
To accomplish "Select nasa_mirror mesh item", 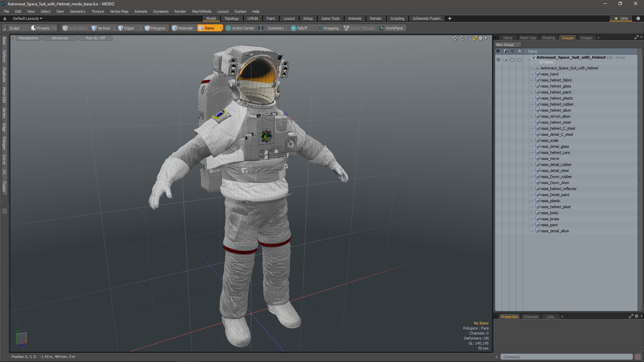I will coord(550,159).
